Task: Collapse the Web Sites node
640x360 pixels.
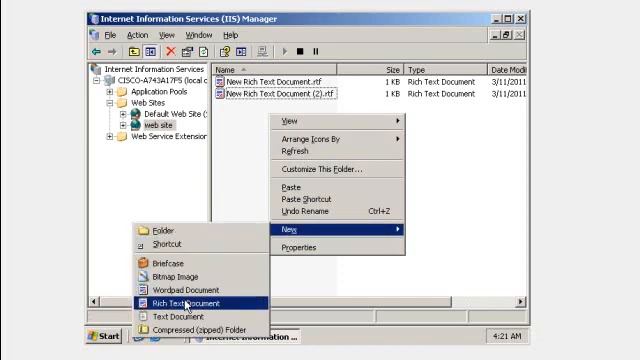Action: click(x=110, y=103)
